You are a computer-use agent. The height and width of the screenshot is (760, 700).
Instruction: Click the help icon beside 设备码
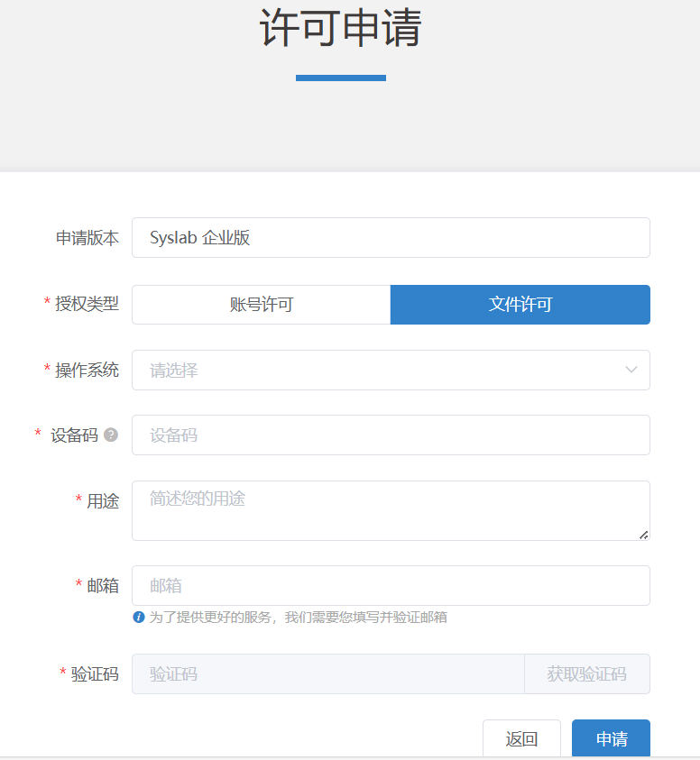pos(111,435)
